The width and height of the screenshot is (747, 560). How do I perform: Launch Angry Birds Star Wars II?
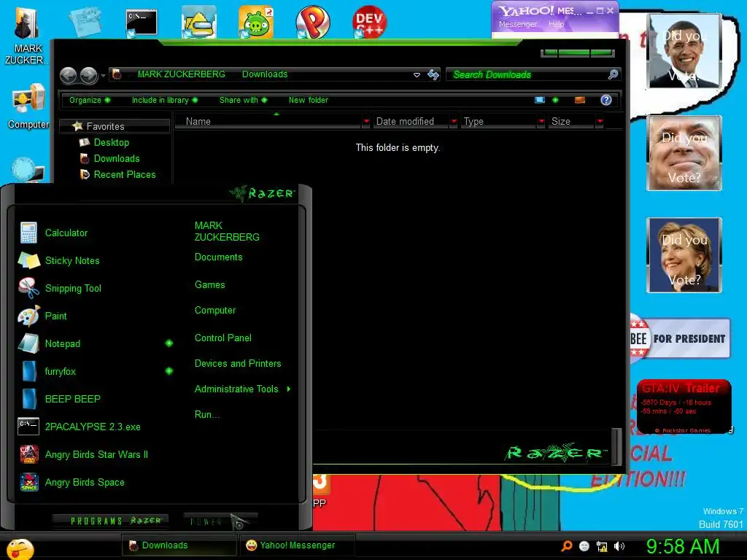[x=96, y=454]
